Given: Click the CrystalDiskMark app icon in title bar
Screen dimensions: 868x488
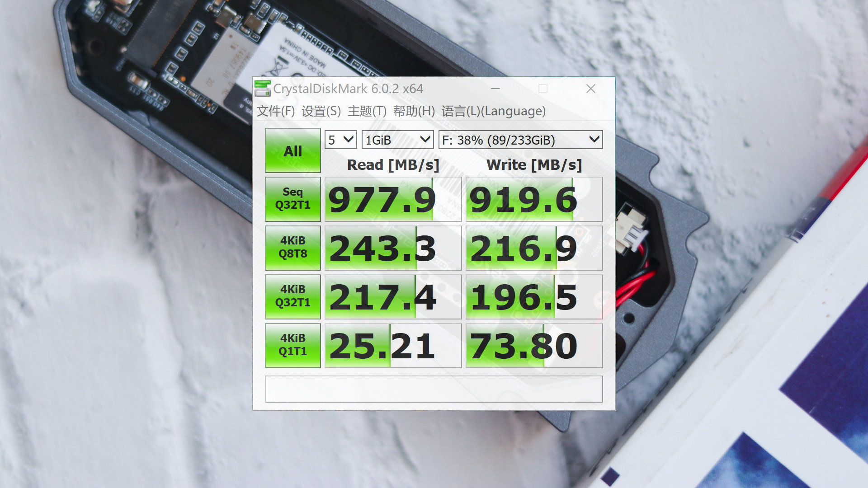Looking at the screenshot, I should coord(262,89).
